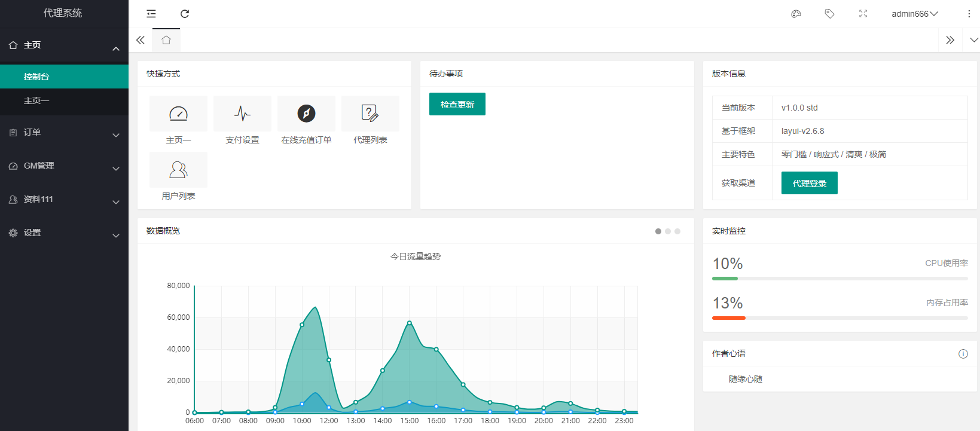Open the 用户列表 shortcut icon
This screenshot has width=980, height=431.
178,170
